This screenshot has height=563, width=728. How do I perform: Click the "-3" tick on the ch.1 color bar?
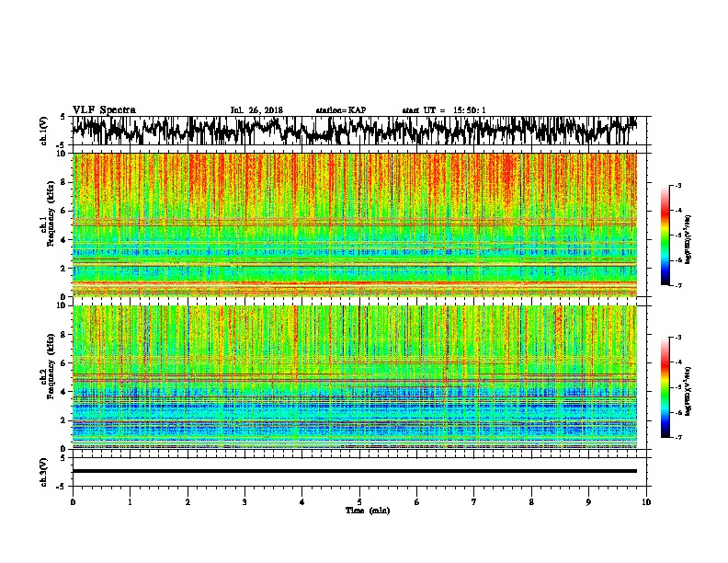coord(678,185)
